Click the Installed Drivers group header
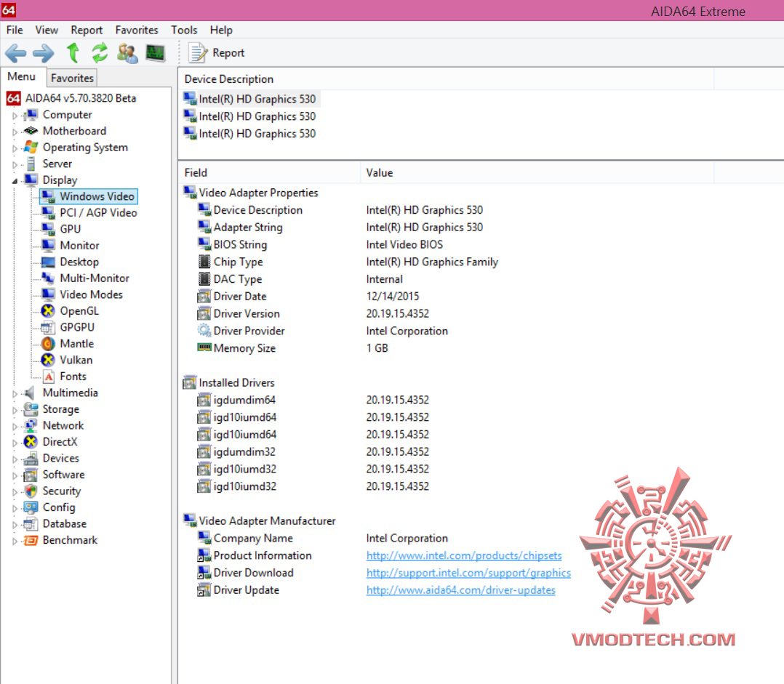Screen dimensions: 784x684 [x=229, y=383]
